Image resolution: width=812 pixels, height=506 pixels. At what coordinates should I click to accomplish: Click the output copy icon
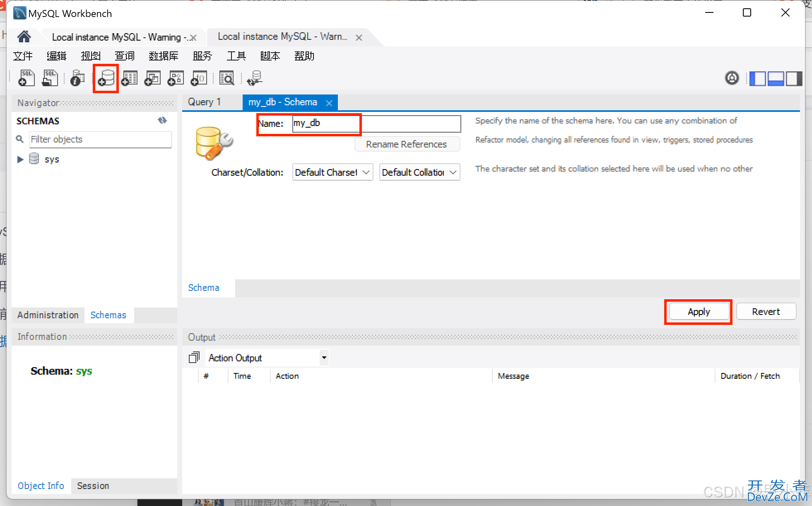tap(194, 357)
